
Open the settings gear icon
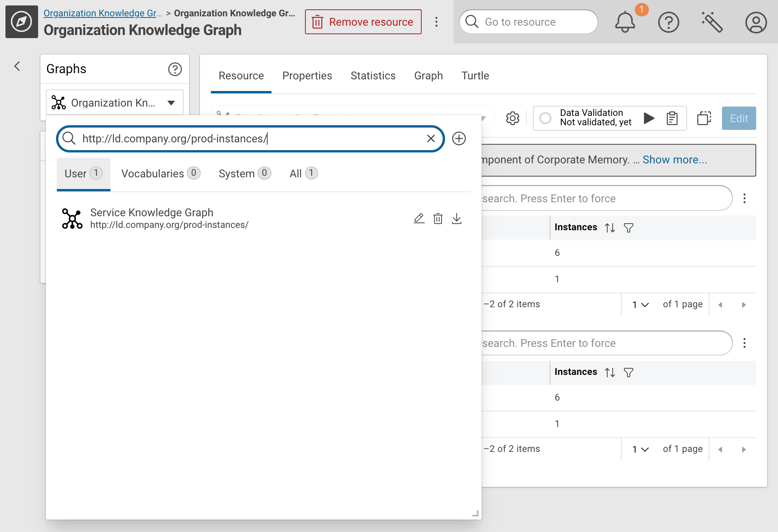click(x=513, y=118)
